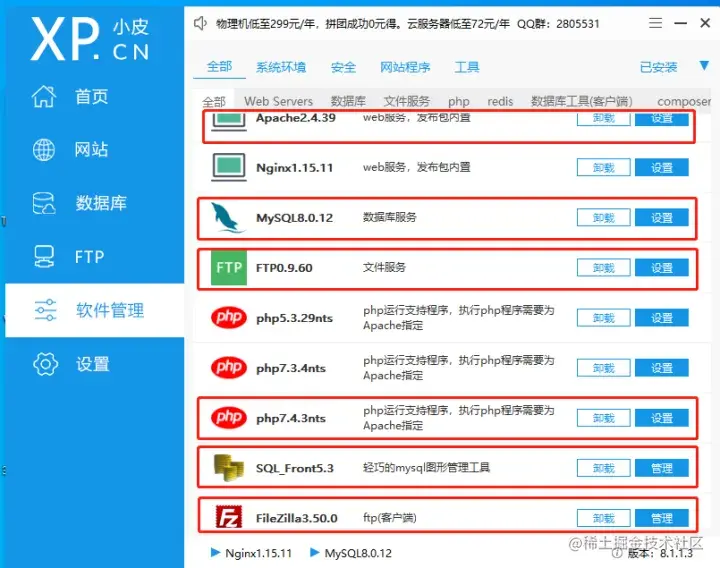Switch to the 全部 top tab

(x=219, y=67)
